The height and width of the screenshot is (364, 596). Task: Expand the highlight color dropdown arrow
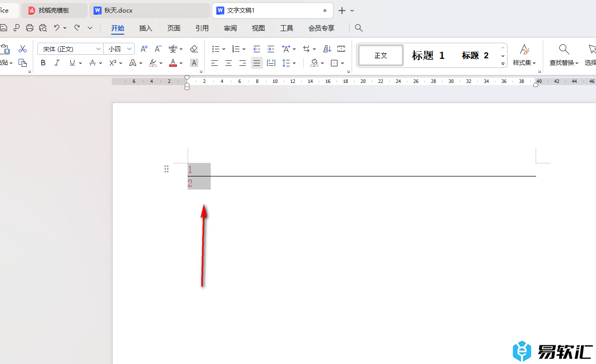(161, 63)
